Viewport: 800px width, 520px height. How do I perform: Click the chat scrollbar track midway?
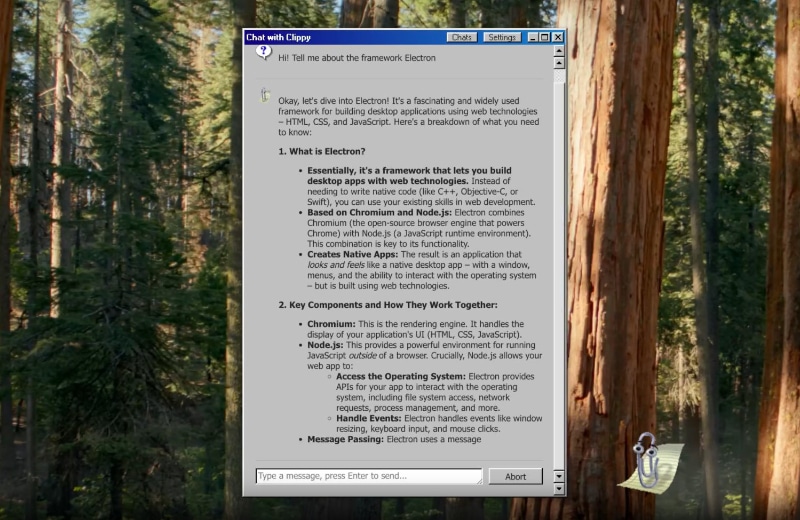(x=558, y=270)
